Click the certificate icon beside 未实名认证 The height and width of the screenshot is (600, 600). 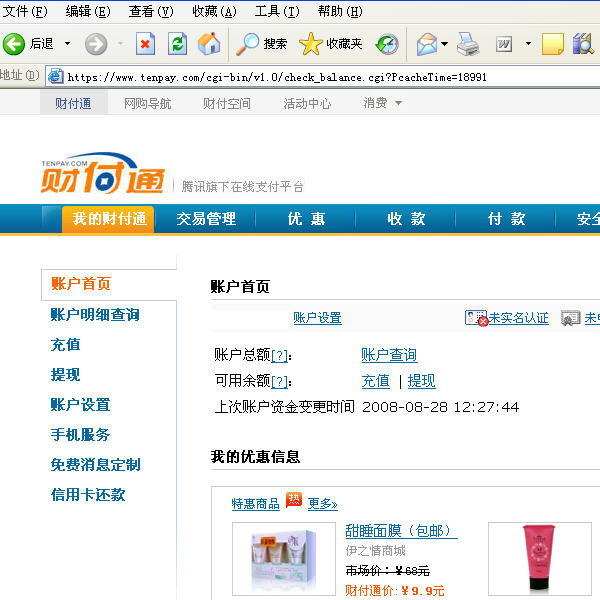tap(571, 318)
